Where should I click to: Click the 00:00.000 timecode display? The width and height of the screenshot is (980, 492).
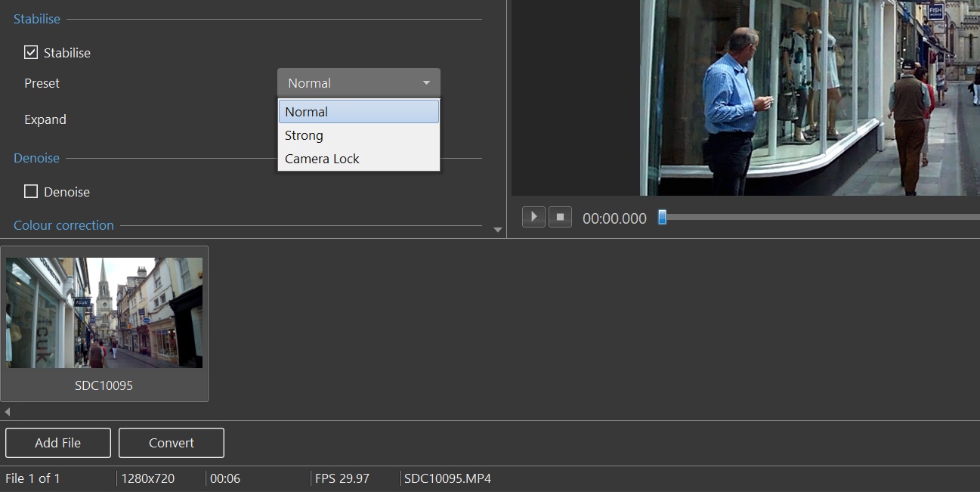[x=614, y=218]
